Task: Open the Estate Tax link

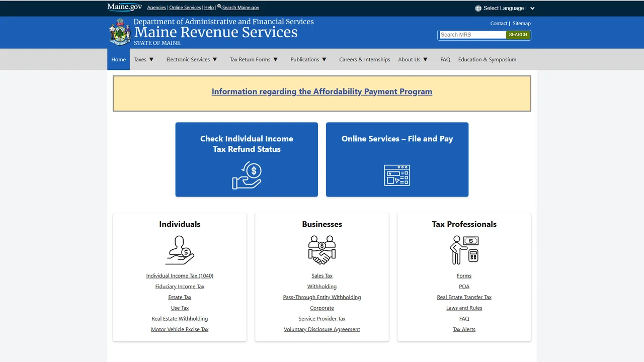Action: coord(180,297)
